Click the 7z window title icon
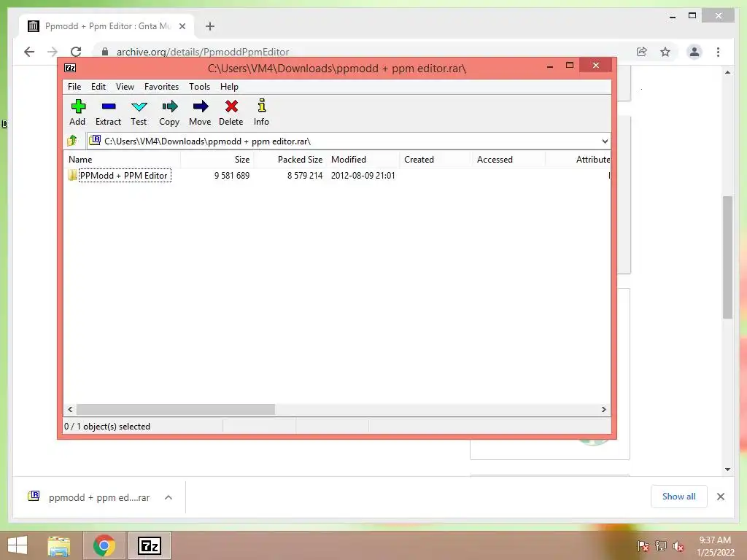747x560 pixels. [70, 68]
